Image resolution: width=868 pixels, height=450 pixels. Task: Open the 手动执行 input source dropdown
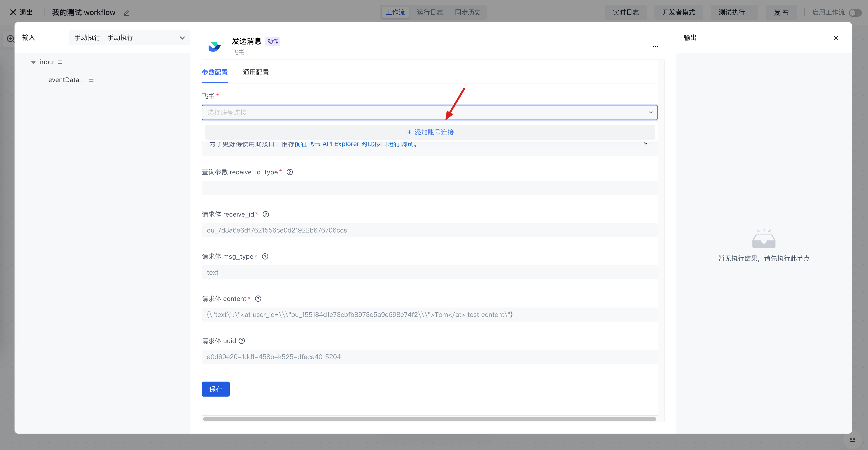pos(129,38)
